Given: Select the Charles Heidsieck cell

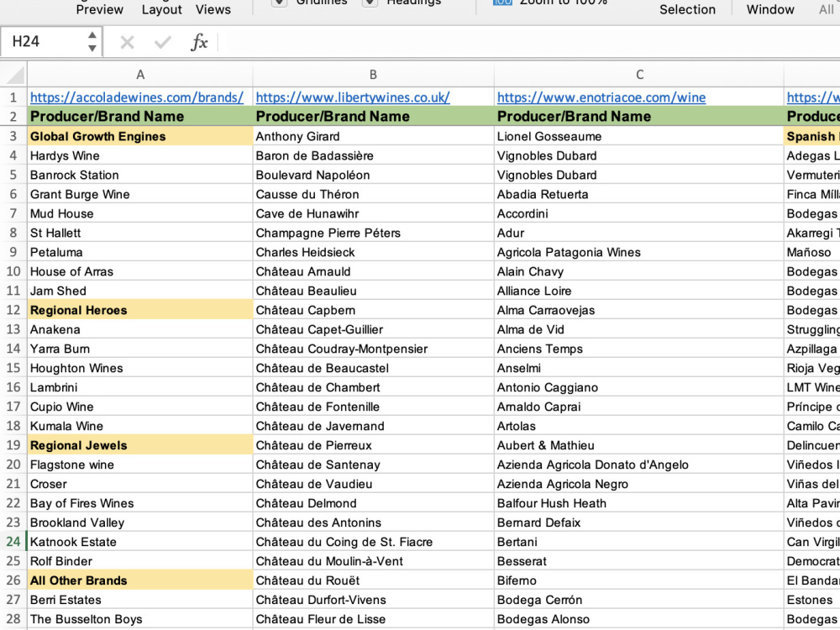Looking at the screenshot, I should tap(374, 252).
